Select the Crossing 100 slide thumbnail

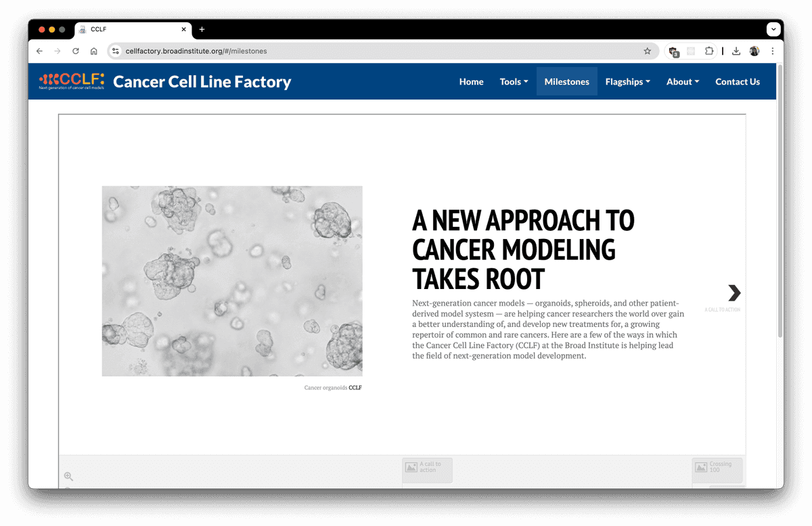click(717, 468)
